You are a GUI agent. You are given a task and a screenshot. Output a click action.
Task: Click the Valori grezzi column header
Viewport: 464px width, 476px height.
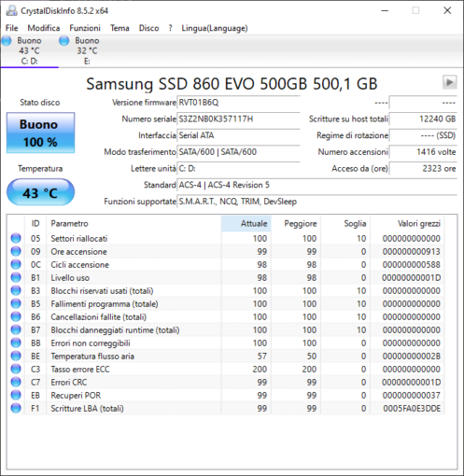(x=407, y=223)
